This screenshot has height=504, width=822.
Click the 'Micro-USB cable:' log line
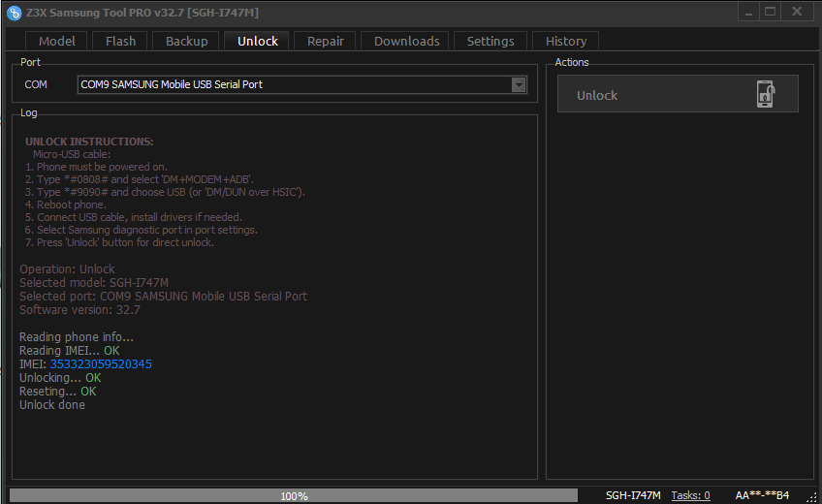pyautogui.click(x=72, y=154)
